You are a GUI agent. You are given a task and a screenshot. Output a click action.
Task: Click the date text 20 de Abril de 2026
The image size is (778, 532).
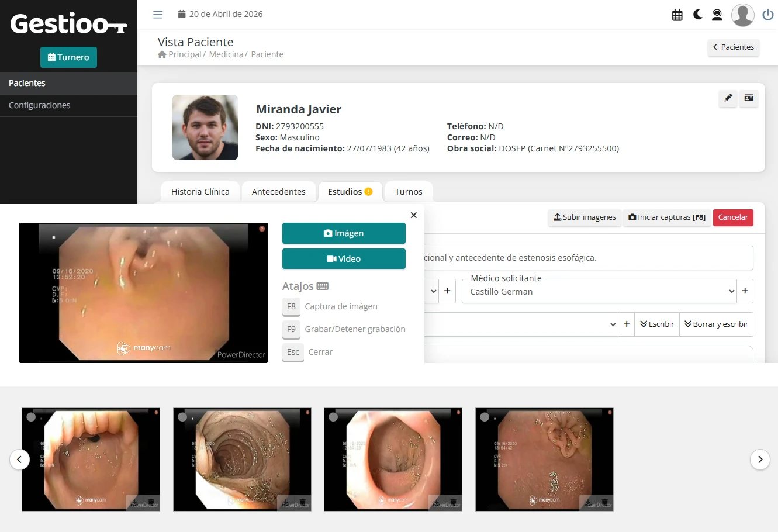(x=226, y=14)
